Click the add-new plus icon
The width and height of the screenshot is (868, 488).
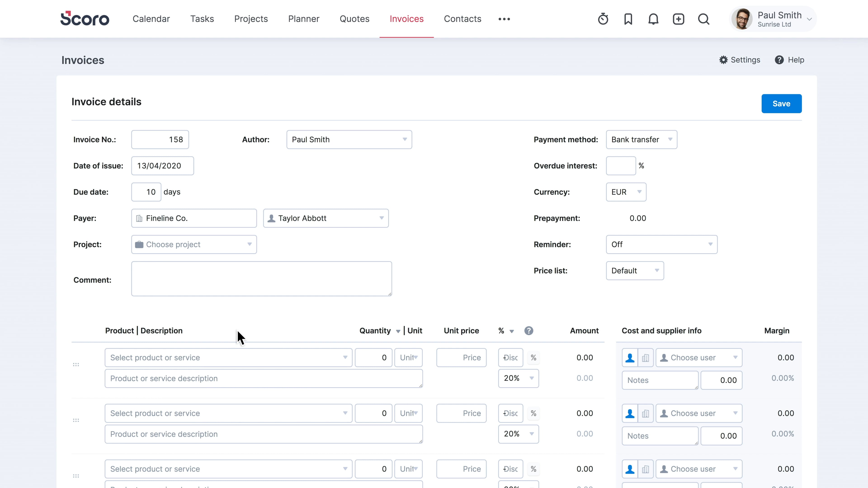click(679, 19)
